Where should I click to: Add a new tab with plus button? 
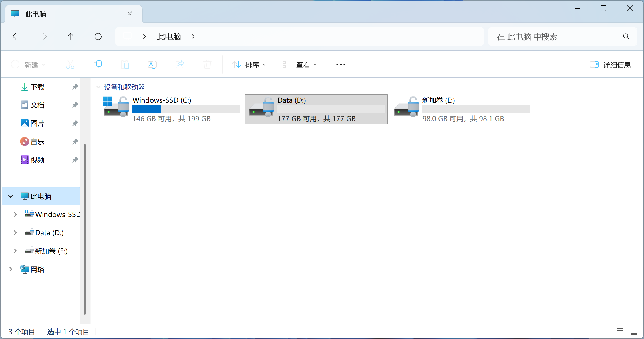pyautogui.click(x=155, y=14)
